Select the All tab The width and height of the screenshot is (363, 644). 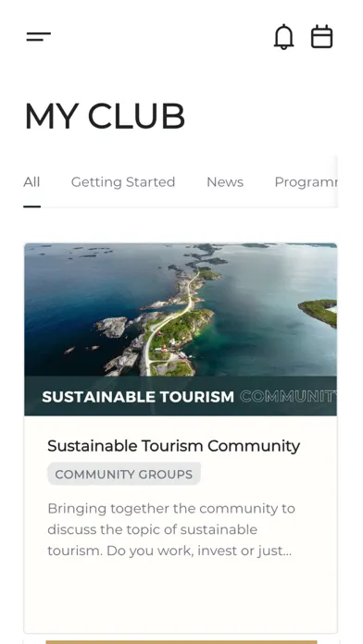pyautogui.click(x=31, y=182)
